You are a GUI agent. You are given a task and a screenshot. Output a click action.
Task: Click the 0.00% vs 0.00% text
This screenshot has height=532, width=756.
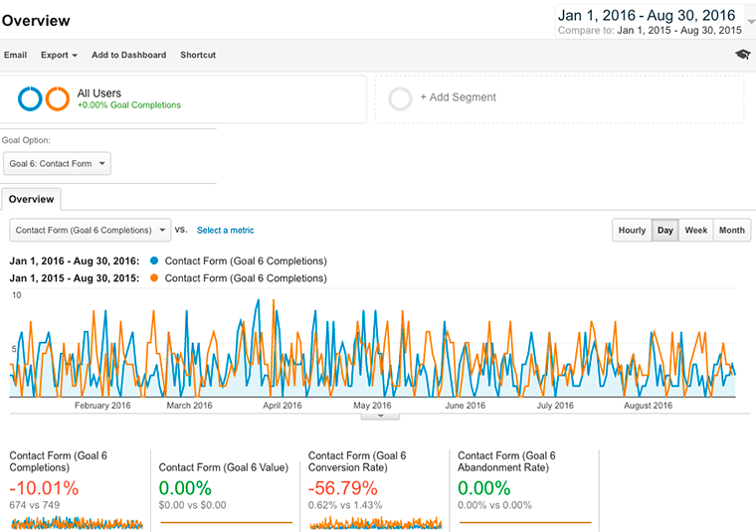[x=494, y=505]
